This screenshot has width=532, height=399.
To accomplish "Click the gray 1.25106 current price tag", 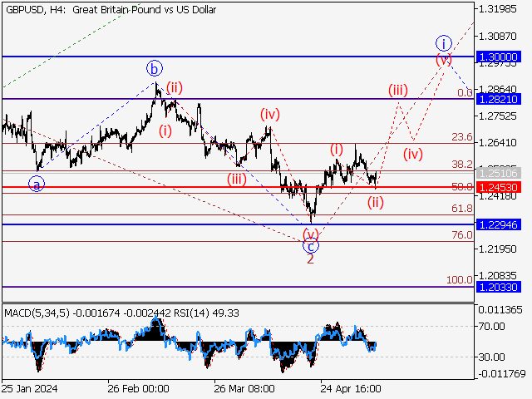I will [x=499, y=173].
